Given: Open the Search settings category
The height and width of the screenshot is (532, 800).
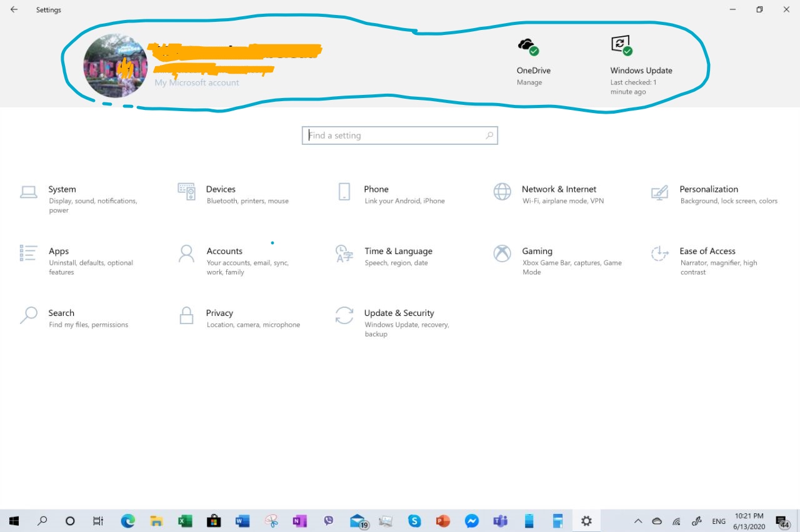Looking at the screenshot, I should (74, 318).
